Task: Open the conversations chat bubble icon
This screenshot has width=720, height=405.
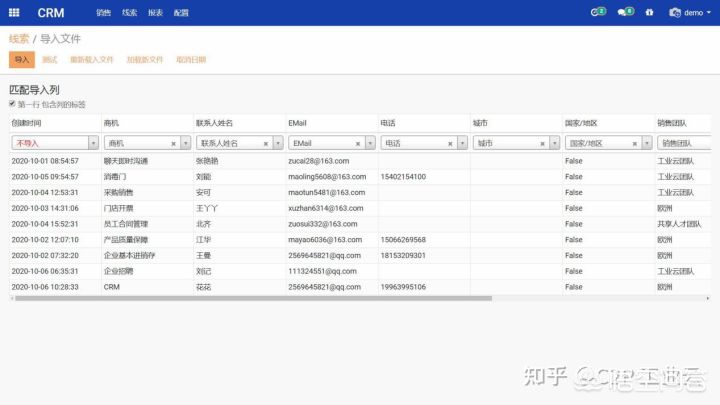Action: coord(625,13)
